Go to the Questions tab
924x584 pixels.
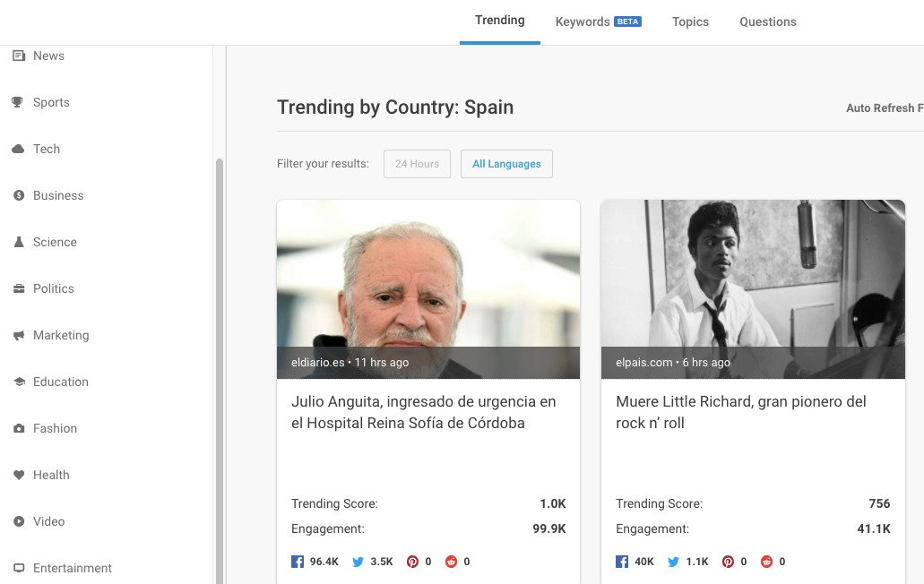click(x=768, y=21)
